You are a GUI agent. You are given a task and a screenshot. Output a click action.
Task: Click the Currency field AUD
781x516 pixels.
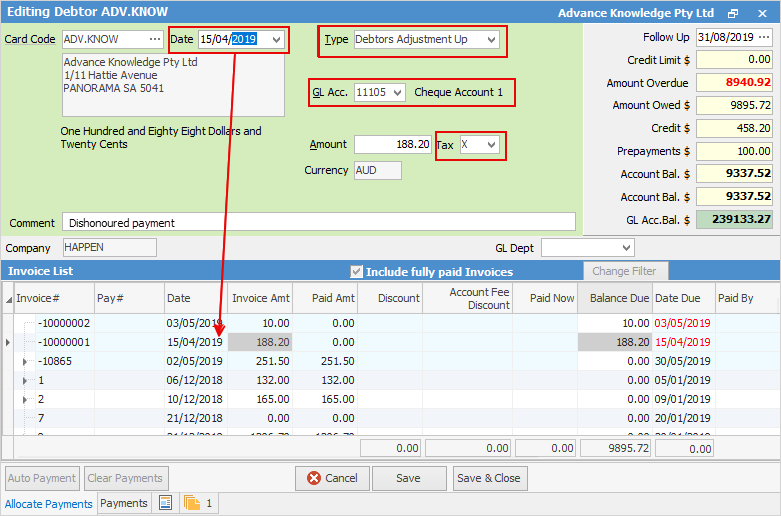click(x=378, y=170)
